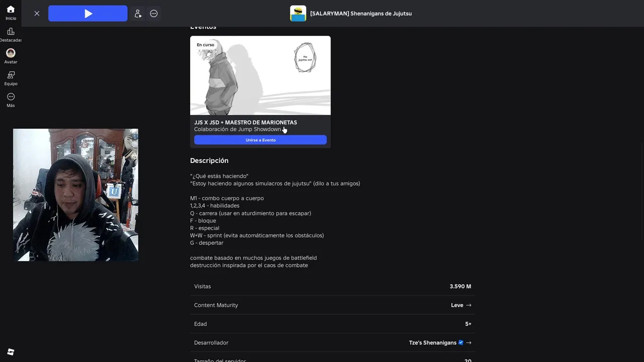Image resolution: width=644 pixels, height=362 pixels.
Task: Click the line R - especial
Action: pyautogui.click(x=205, y=228)
